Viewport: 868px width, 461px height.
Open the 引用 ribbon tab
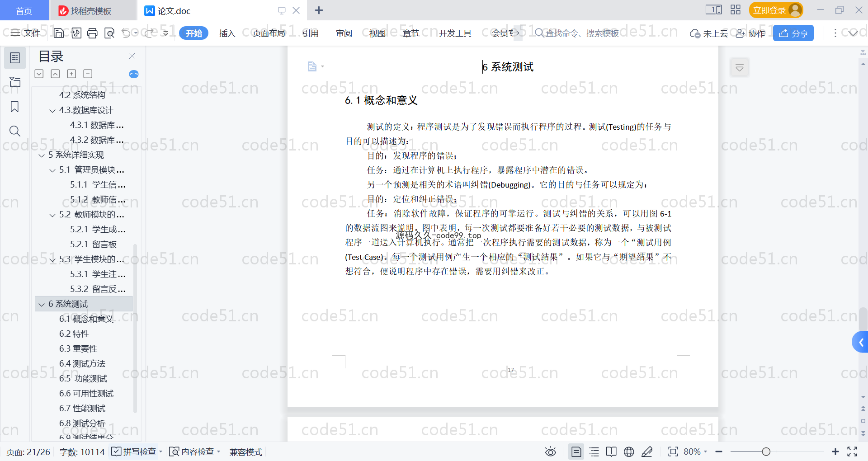click(x=311, y=33)
